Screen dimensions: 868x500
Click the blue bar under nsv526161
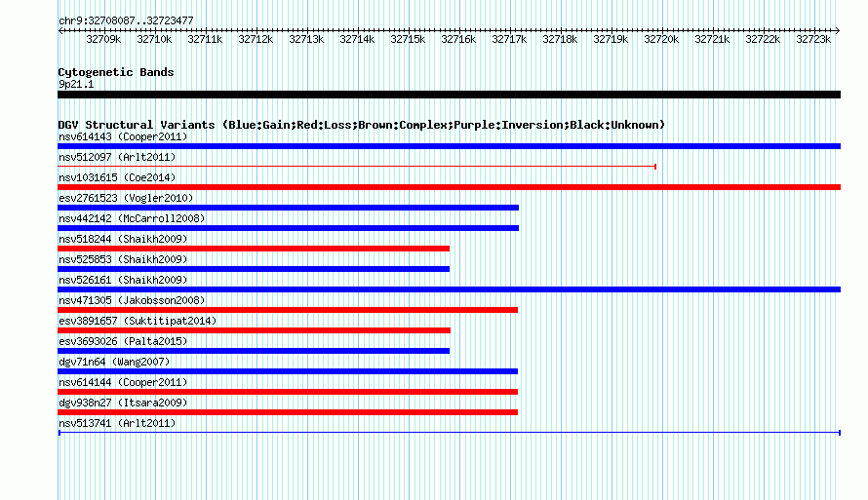tap(449, 289)
